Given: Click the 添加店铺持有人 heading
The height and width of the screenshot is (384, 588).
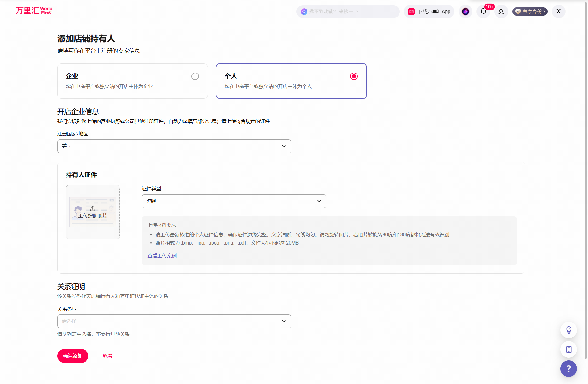Looking at the screenshot, I should click(86, 39).
